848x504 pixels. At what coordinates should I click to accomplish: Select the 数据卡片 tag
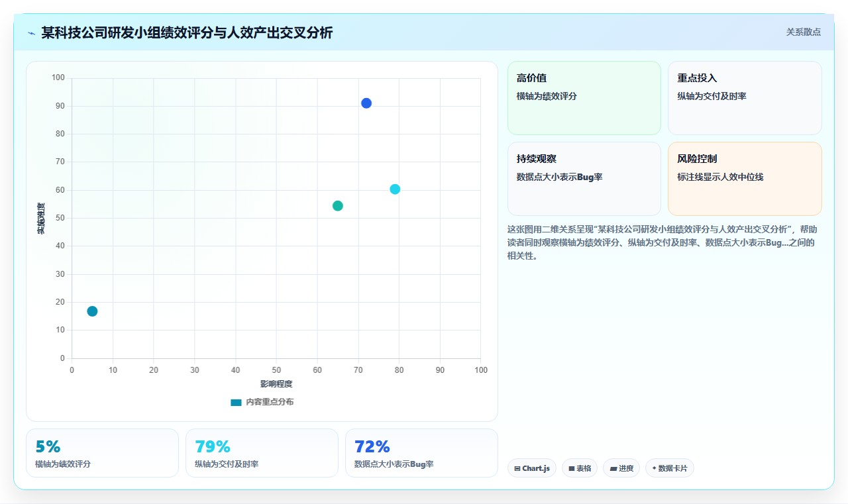click(670, 468)
